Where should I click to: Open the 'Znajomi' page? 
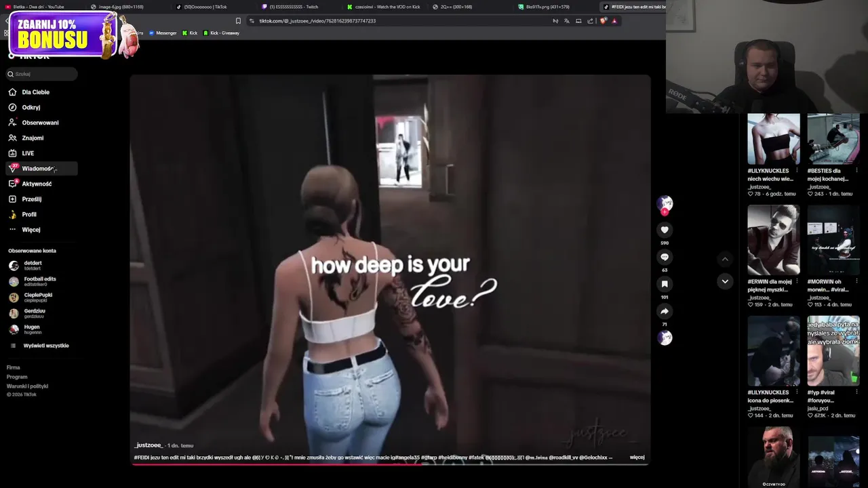pos(33,138)
